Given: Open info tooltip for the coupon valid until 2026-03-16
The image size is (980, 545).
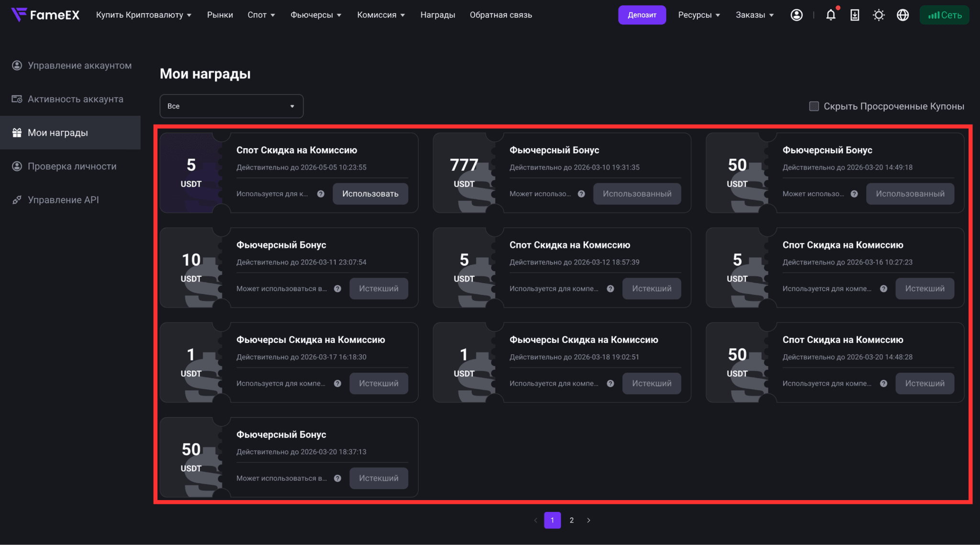Looking at the screenshot, I should [883, 289].
